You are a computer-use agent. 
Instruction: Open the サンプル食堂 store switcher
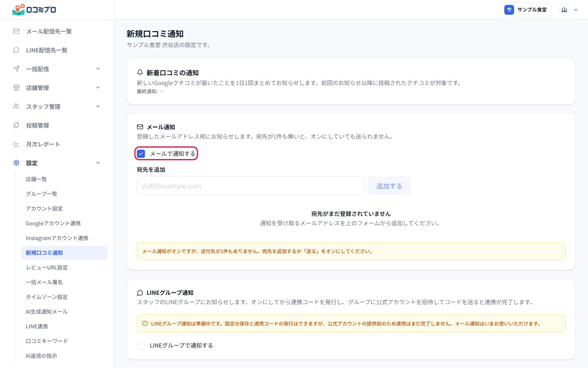pyautogui.click(x=526, y=10)
